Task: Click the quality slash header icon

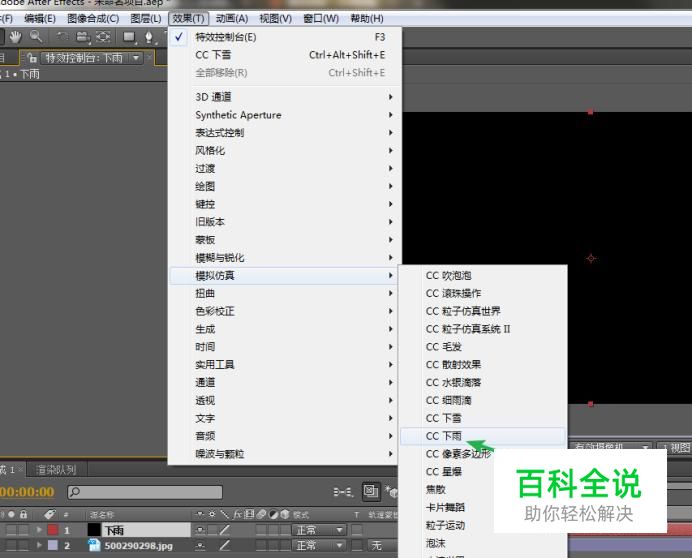Action: click(225, 514)
